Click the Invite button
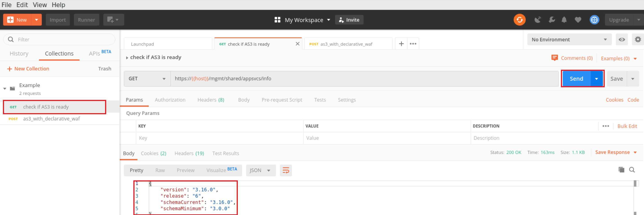The image size is (644, 215). tap(349, 20)
